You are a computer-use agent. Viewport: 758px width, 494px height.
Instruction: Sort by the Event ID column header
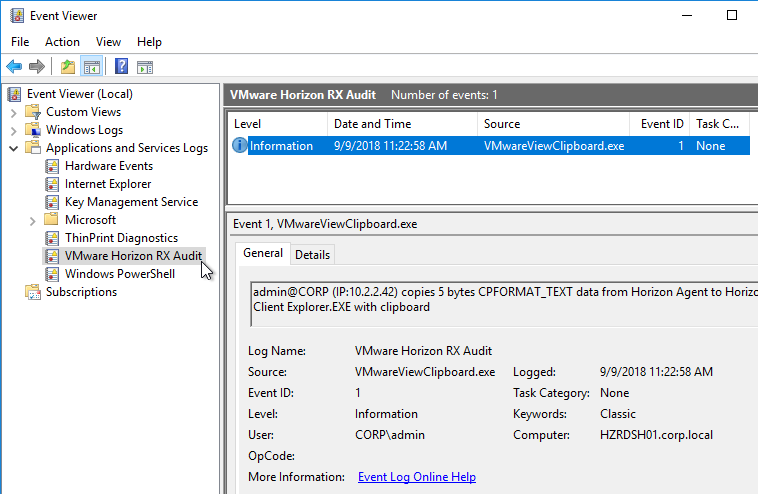659,124
